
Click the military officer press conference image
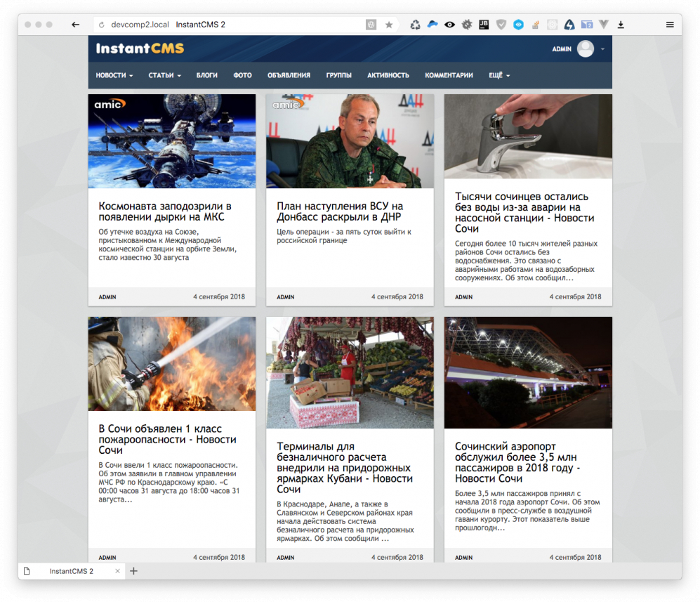click(350, 141)
